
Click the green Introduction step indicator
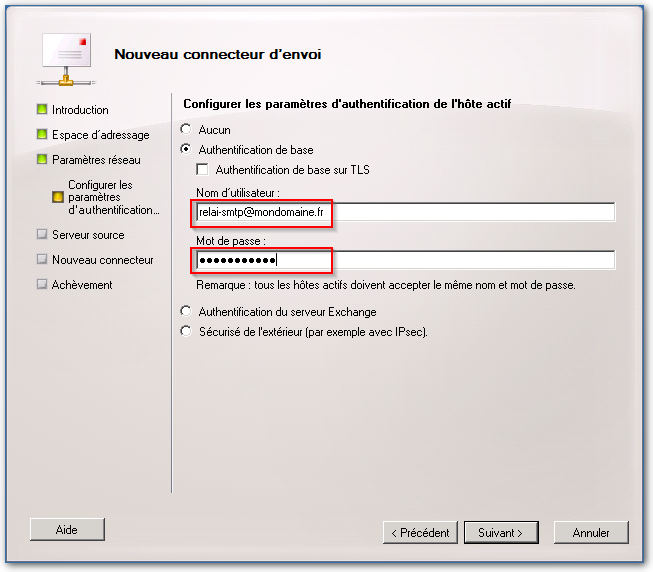(42, 109)
